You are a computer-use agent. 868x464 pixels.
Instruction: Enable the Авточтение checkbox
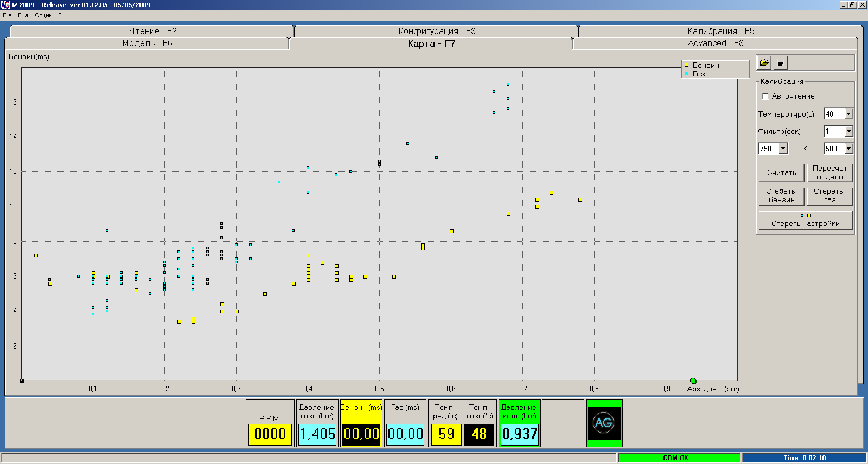(x=765, y=96)
